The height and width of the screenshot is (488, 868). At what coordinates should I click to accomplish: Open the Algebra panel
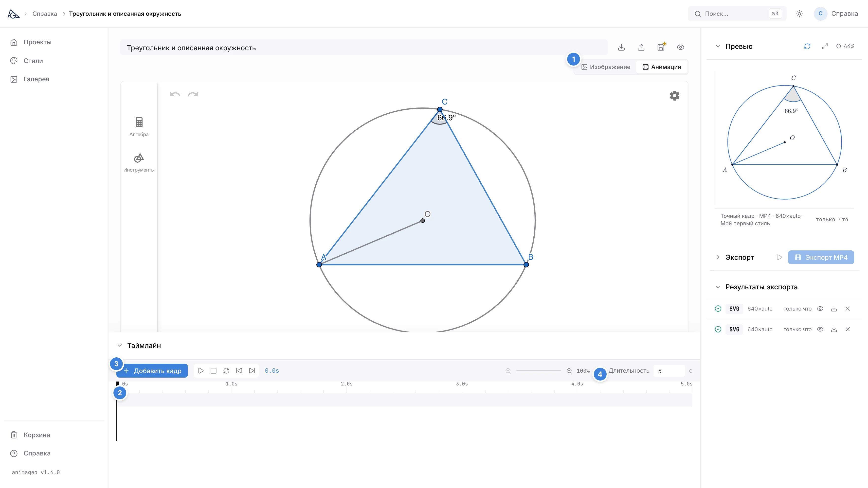coord(139,127)
